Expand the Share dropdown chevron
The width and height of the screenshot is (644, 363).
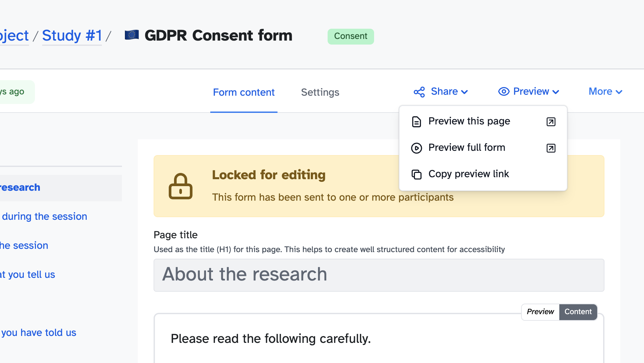pos(465,92)
